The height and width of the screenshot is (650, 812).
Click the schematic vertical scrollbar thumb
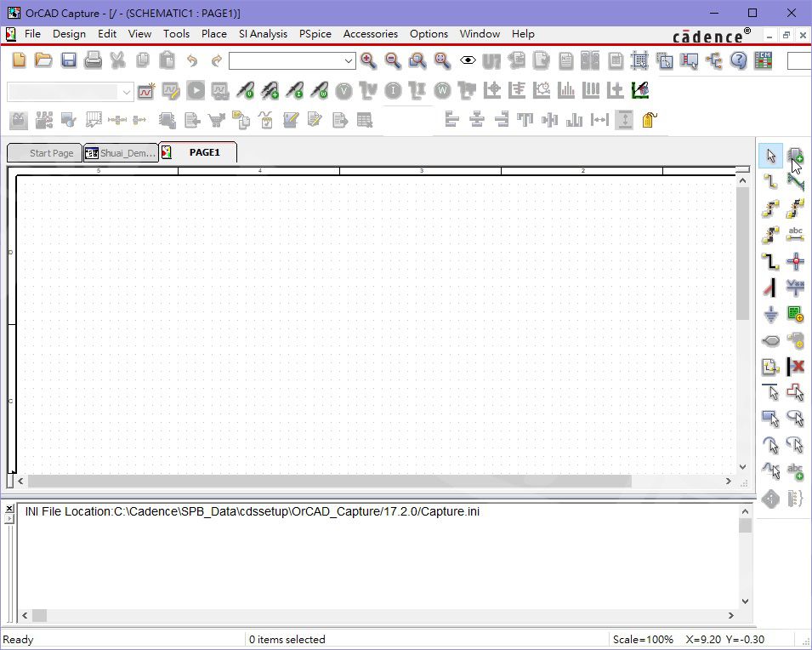[x=742, y=254]
